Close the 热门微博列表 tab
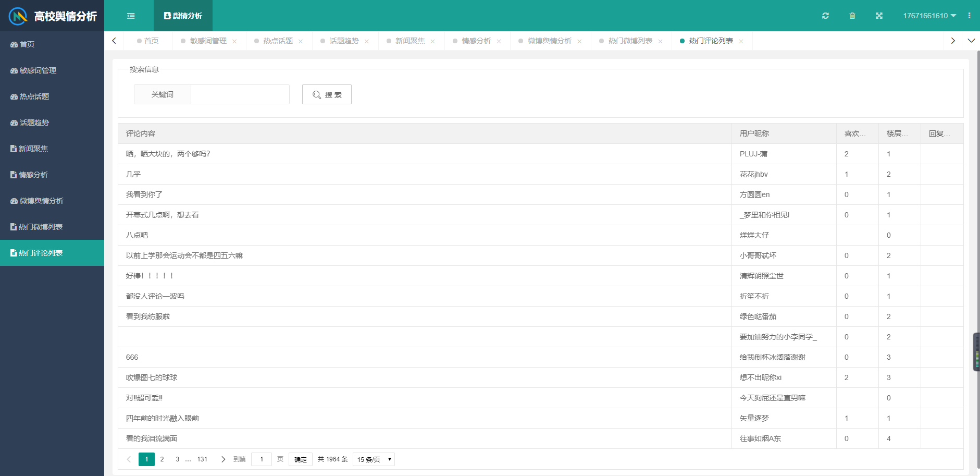This screenshot has width=980, height=476. pyautogui.click(x=660, y=41)
